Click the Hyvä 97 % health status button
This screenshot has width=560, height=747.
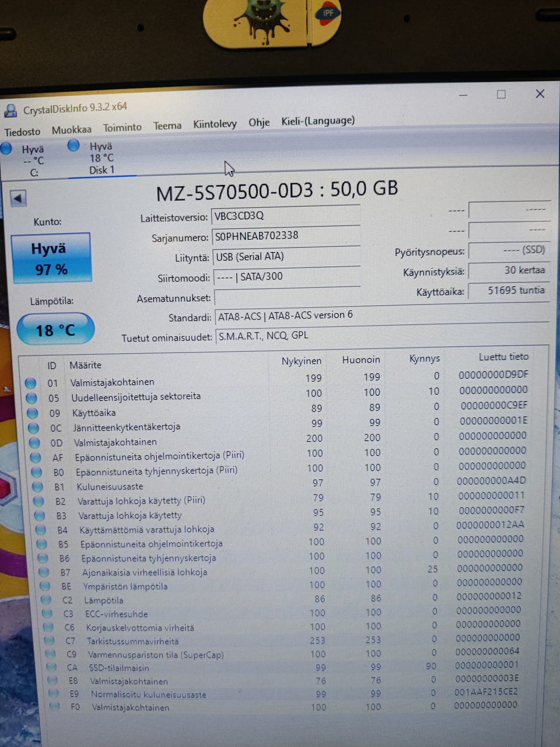click(51, 259)
